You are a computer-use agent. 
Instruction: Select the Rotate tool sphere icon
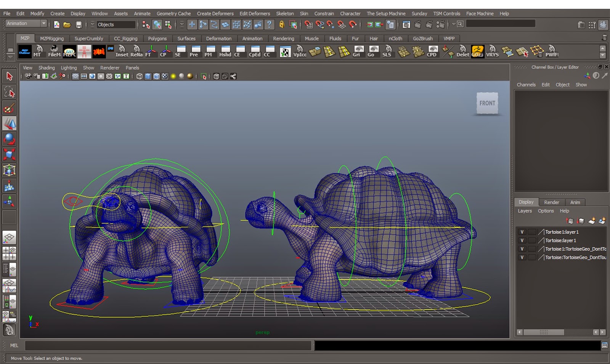[x=9, y=139]
